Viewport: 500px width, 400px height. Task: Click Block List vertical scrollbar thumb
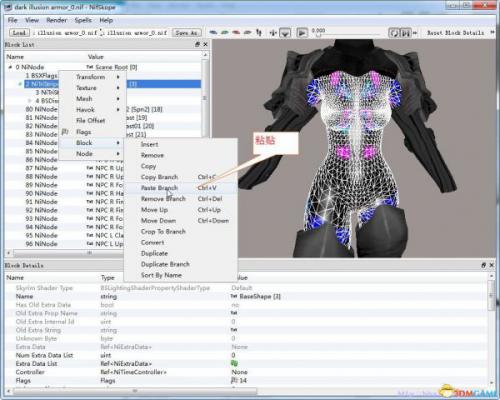click(x=205, y=98)
